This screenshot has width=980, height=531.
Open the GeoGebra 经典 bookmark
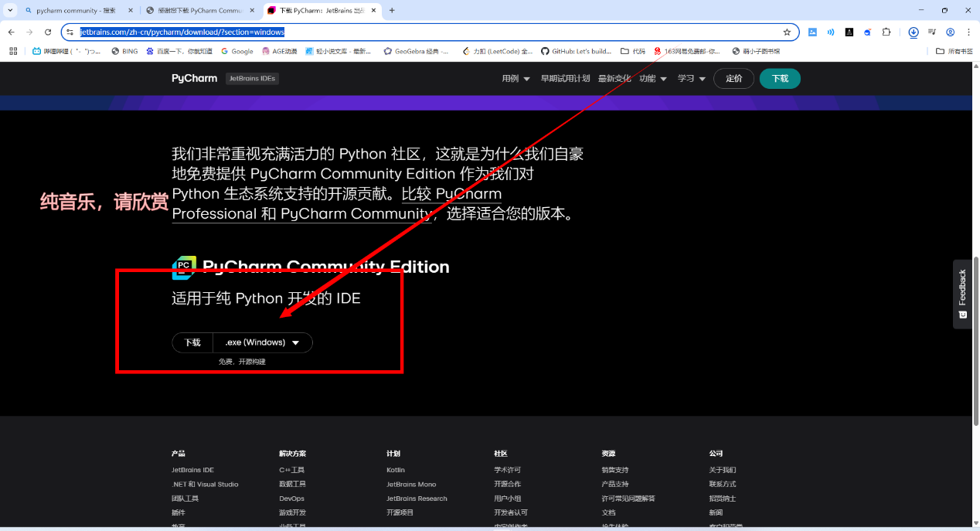(417, 51)
